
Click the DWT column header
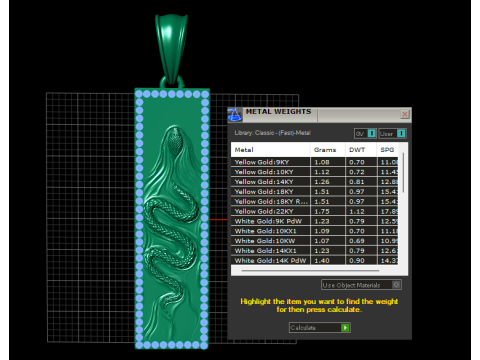pyautogui.click(x=361, y=150)
